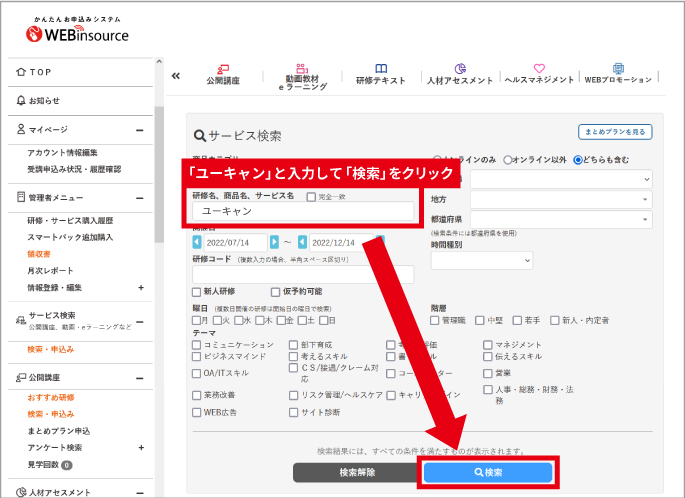This screenshot has width=685, height=498.
Task: Open TOP home page icon
Action: 21,72
